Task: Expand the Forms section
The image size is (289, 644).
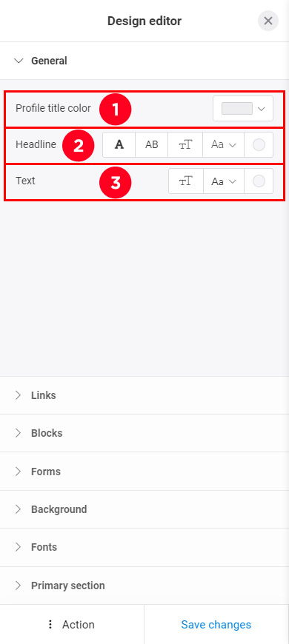Action: 144,471
